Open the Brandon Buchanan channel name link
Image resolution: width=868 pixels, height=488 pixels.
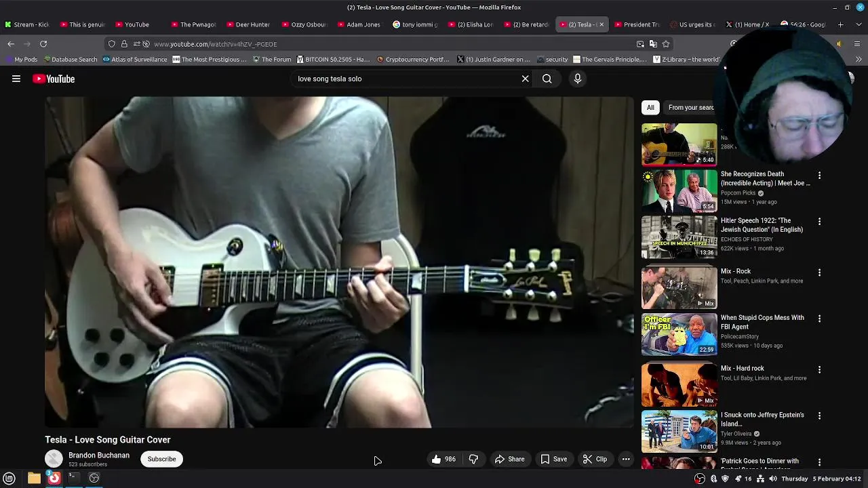(x=99, y=455)
